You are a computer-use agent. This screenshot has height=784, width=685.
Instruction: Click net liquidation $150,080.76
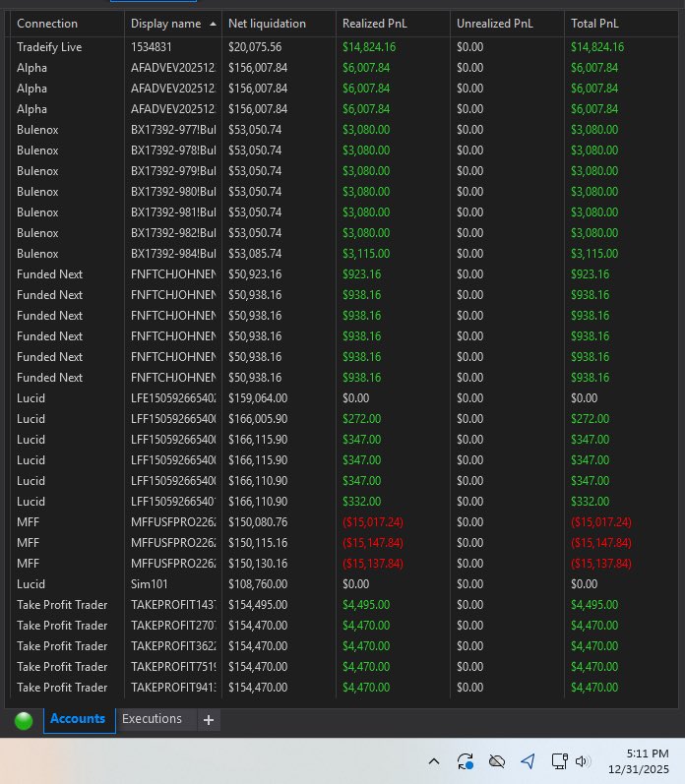(x=258, y=522)
